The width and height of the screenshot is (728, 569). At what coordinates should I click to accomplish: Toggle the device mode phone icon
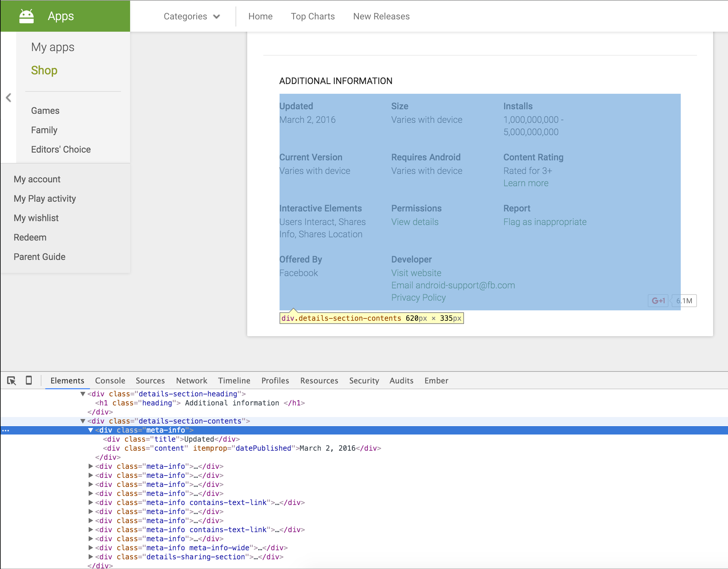click(29, 381)
